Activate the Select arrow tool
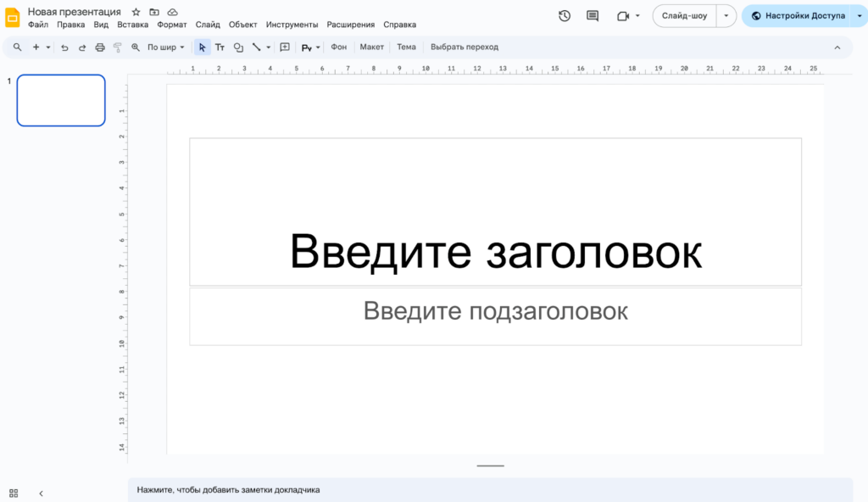 pos(202,47)
